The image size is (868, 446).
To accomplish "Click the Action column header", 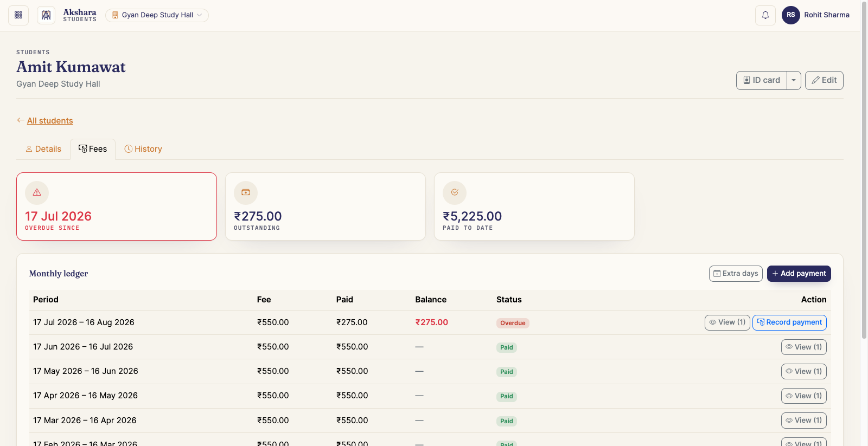I will [x=814, y=300].
